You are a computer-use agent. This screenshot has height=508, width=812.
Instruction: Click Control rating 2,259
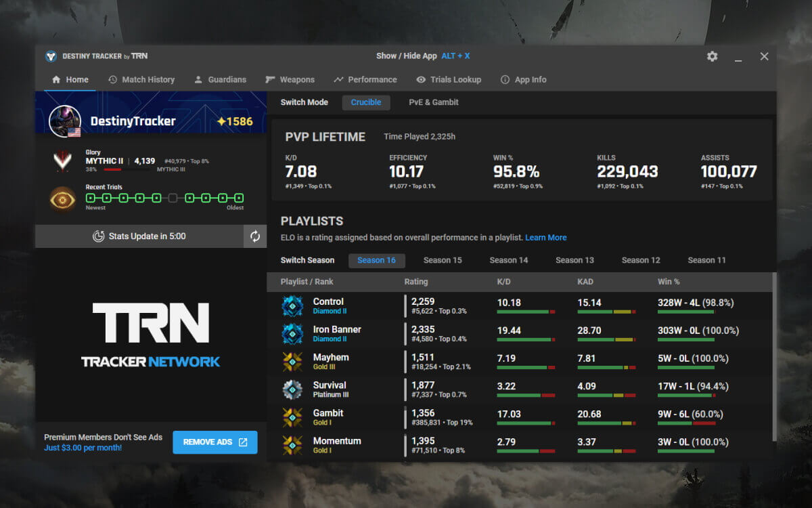423,302
